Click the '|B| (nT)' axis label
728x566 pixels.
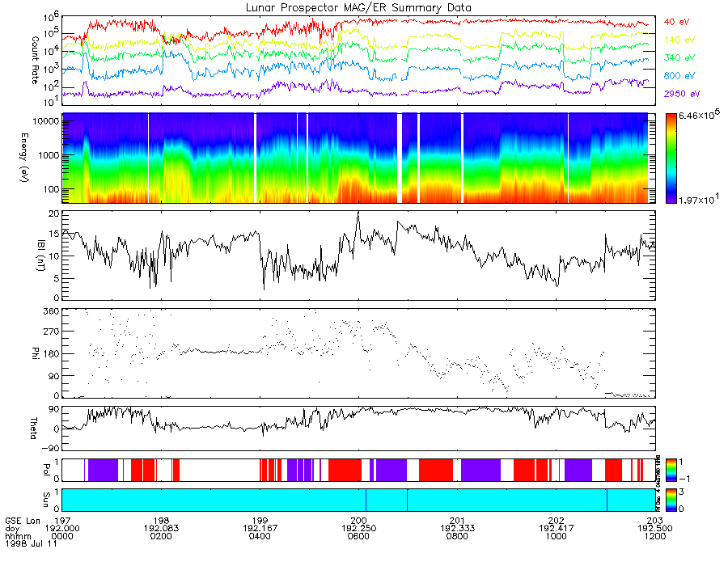pyautogui.click(x=41, y=256)
